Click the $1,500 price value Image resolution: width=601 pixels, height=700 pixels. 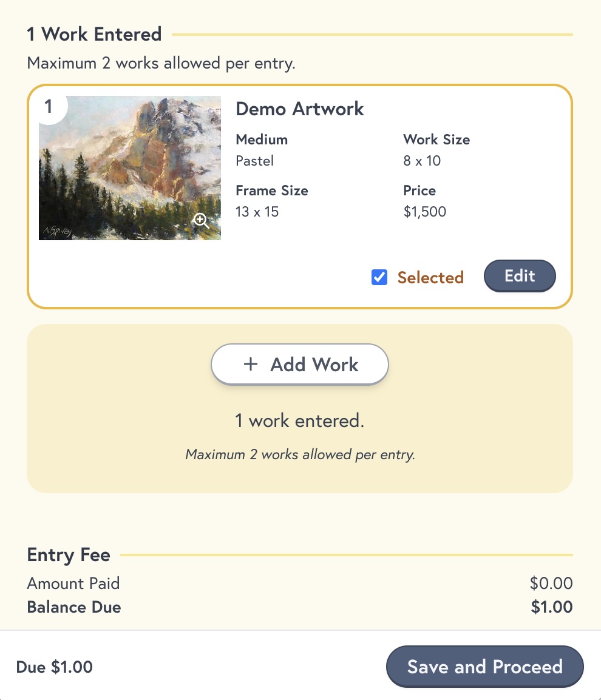pyautogui.click(x=424, y=211)
